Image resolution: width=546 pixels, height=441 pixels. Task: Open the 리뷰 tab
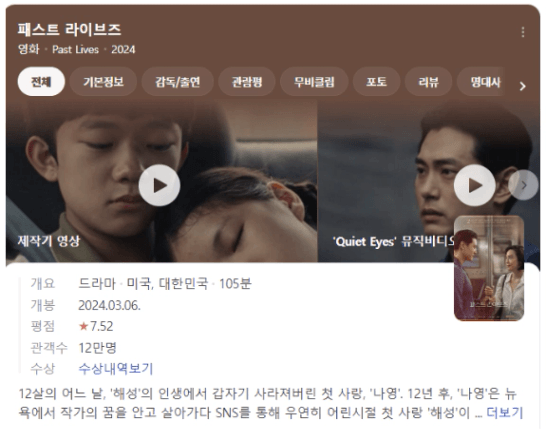point(428,82)
